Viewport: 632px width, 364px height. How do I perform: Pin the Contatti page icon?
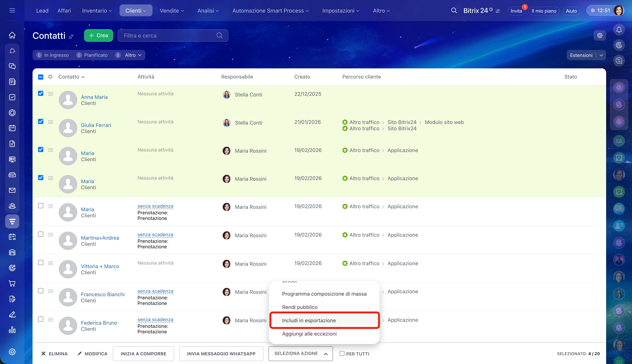tap(71, 37)
